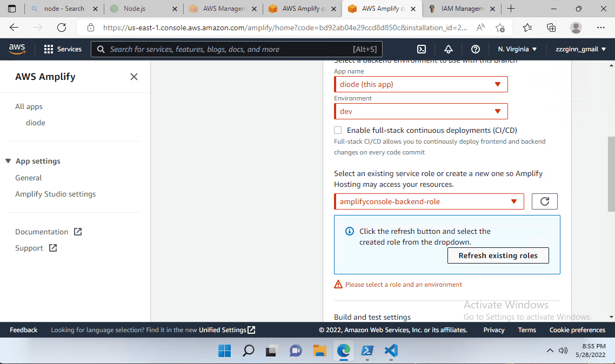Open the N. Virginia region selector
The height and width of the screenshot is (364, 615).
pyautogui.click(x=517, y=49)
